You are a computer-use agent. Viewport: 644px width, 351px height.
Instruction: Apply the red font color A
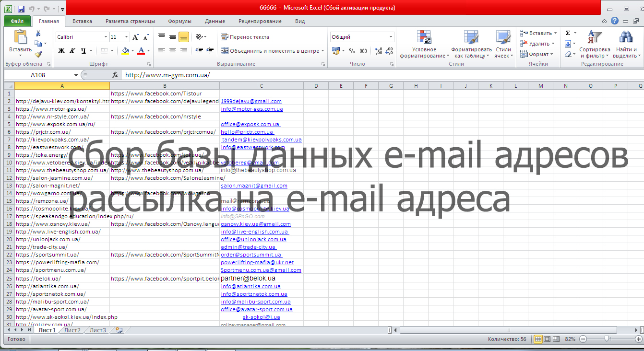click(141, 51)
